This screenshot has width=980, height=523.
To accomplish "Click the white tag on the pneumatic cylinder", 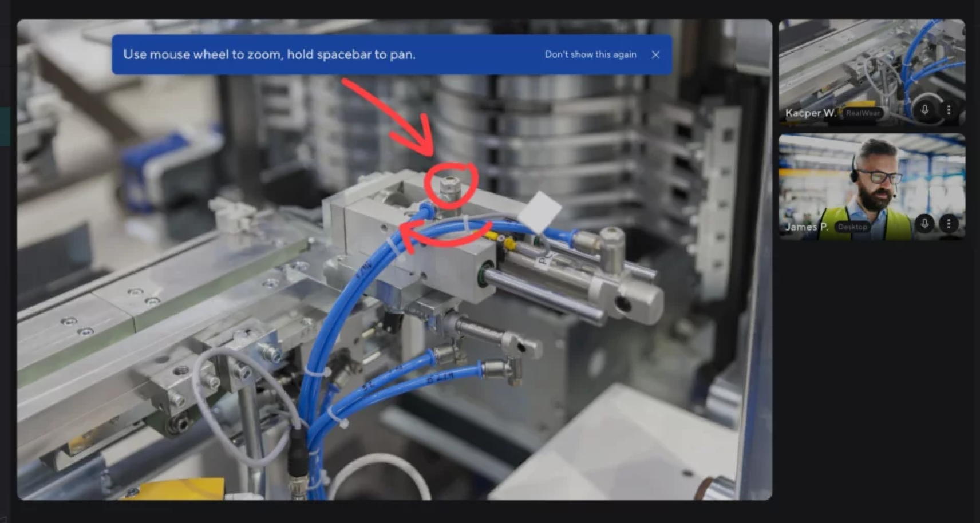I will tap(539, 212).
